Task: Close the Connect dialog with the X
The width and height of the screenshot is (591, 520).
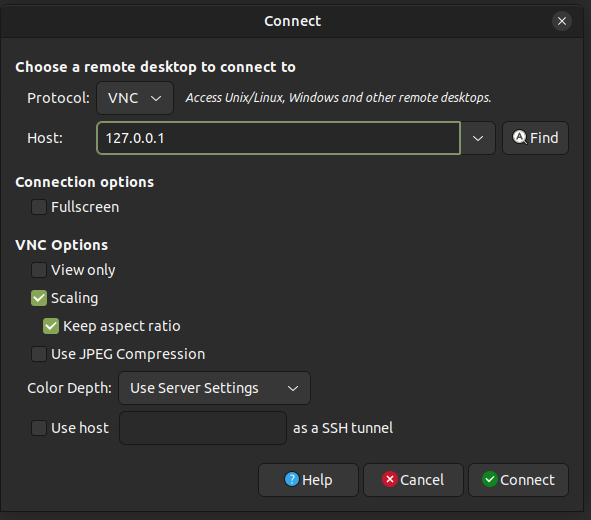Action: coord(562,21)
